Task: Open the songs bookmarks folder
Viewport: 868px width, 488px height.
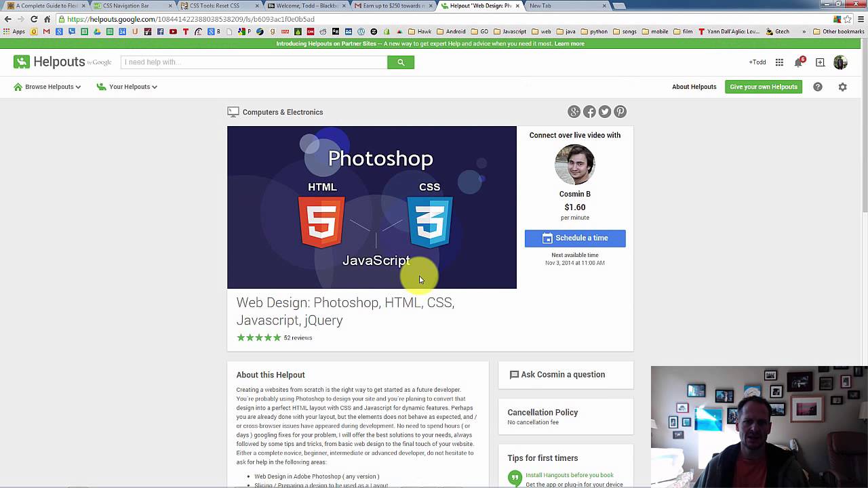Action: click(x=625, y=31)
